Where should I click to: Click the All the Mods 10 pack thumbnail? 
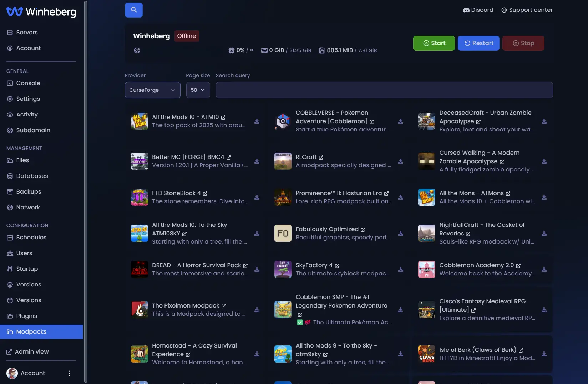[140, 121]
